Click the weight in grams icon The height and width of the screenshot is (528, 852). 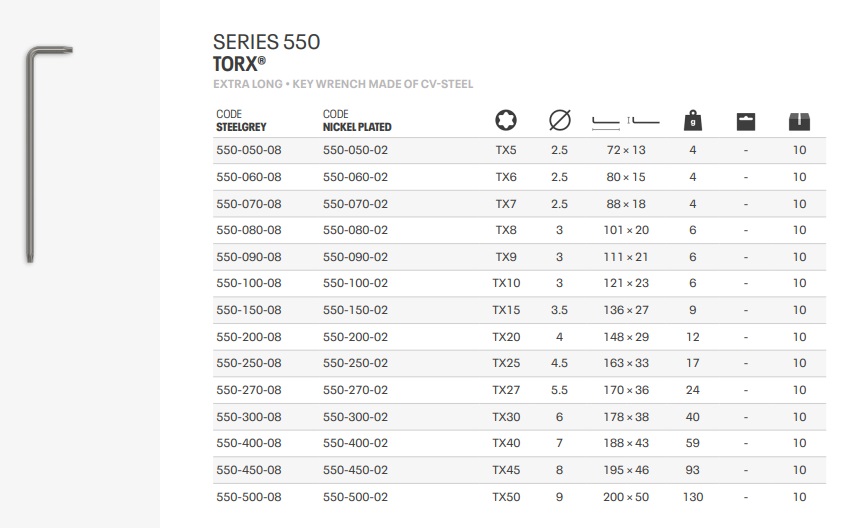click(692, 121)
